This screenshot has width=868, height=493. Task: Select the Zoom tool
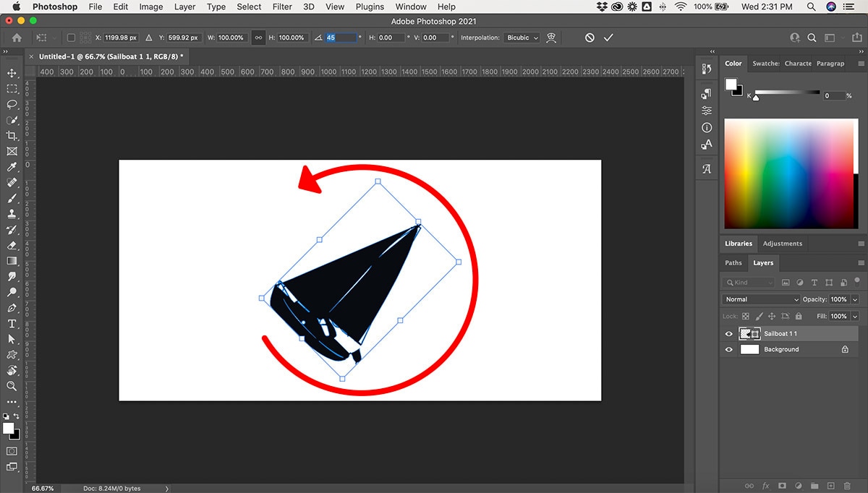point(12,386)
